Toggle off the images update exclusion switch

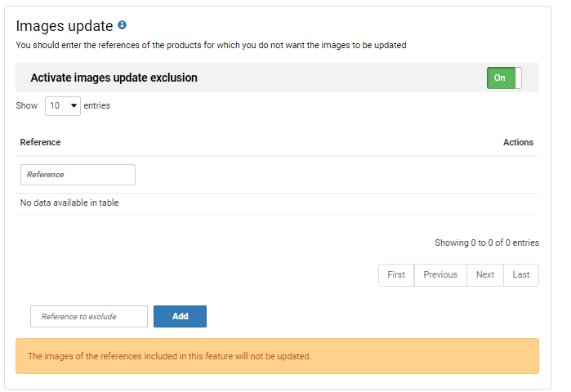coord(503,78)
